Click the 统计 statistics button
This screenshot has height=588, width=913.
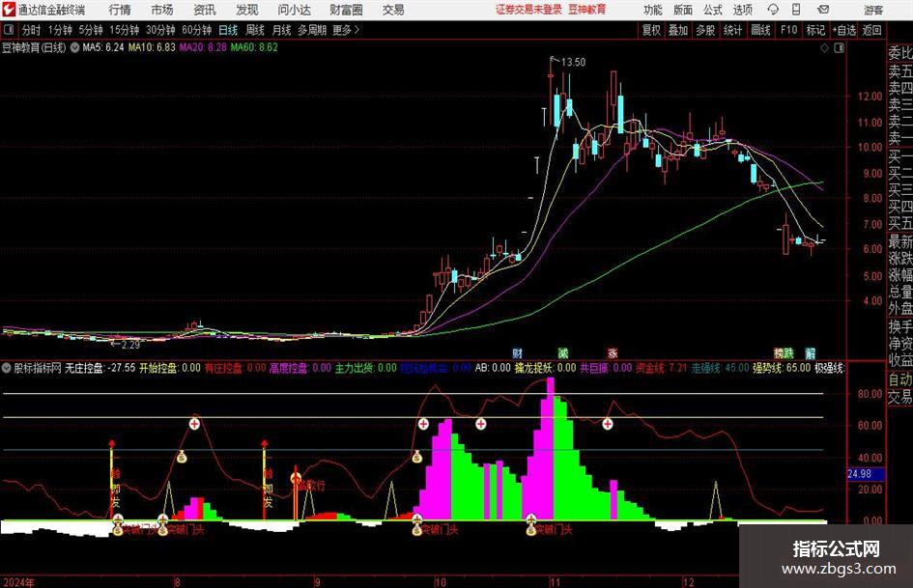(x=732, y=30)
